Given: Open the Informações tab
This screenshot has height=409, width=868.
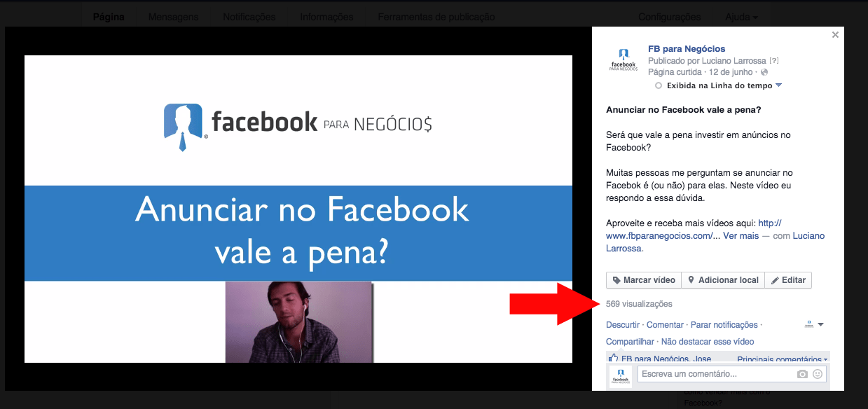Looking at the screenshot, I should click(326, 17).
